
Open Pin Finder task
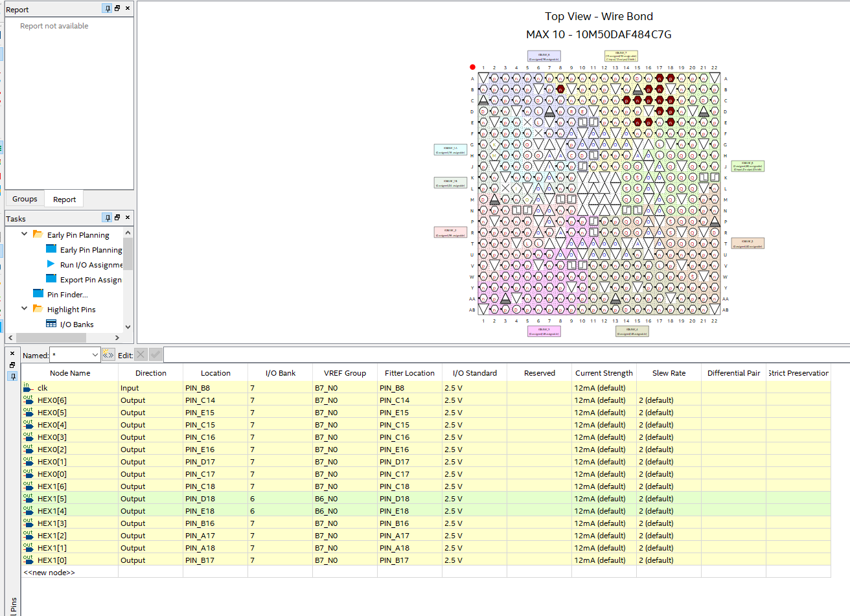click(67, 294)
